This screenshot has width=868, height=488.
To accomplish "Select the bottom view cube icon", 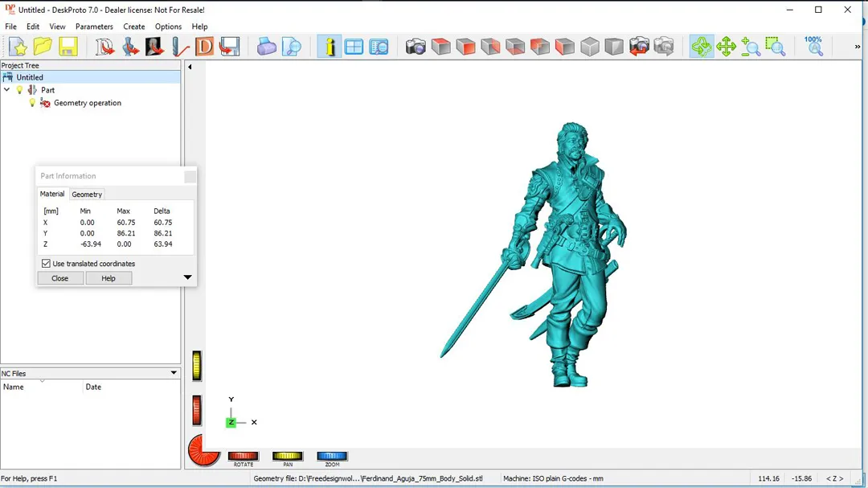I will pos(515,47).
